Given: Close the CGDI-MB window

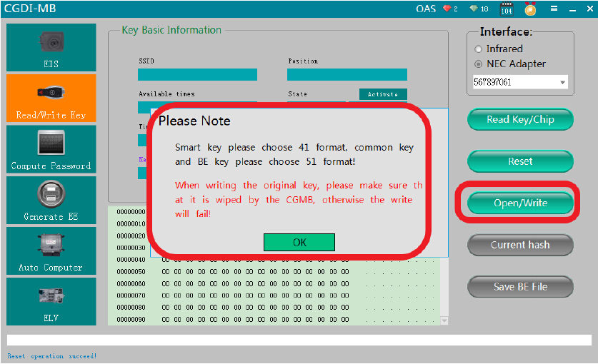Looking at the screenshot, I should click(x=589, y=9).
